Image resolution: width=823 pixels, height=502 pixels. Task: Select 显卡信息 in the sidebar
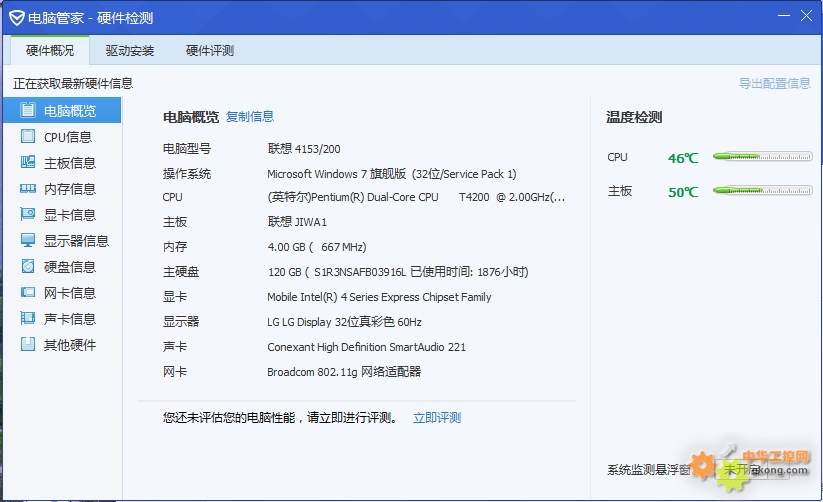point(62,215)
